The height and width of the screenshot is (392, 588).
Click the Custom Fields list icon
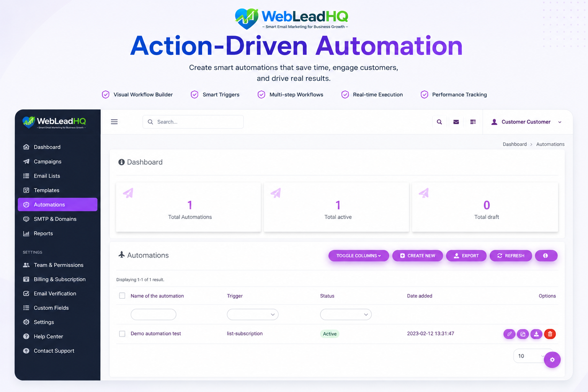pos(26,308)
